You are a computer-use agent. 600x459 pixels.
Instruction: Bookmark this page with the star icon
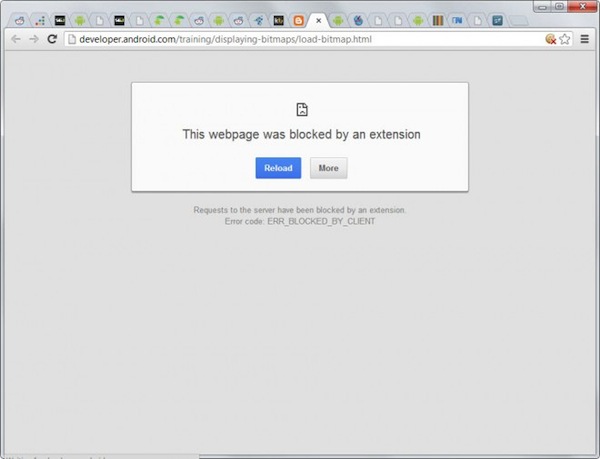click(x=565, y=39)
